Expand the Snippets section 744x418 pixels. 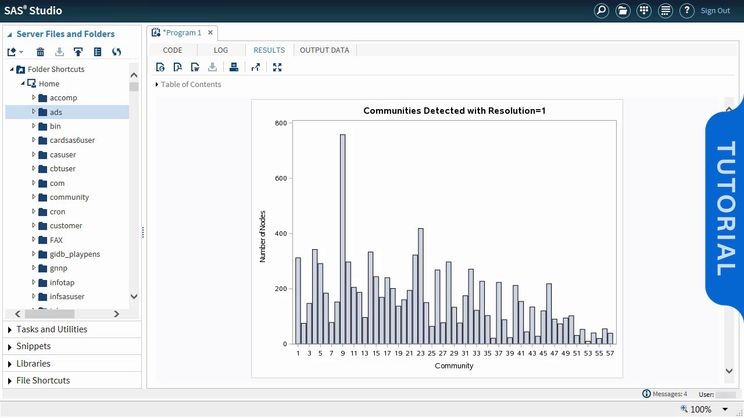(x=9, y=347)
